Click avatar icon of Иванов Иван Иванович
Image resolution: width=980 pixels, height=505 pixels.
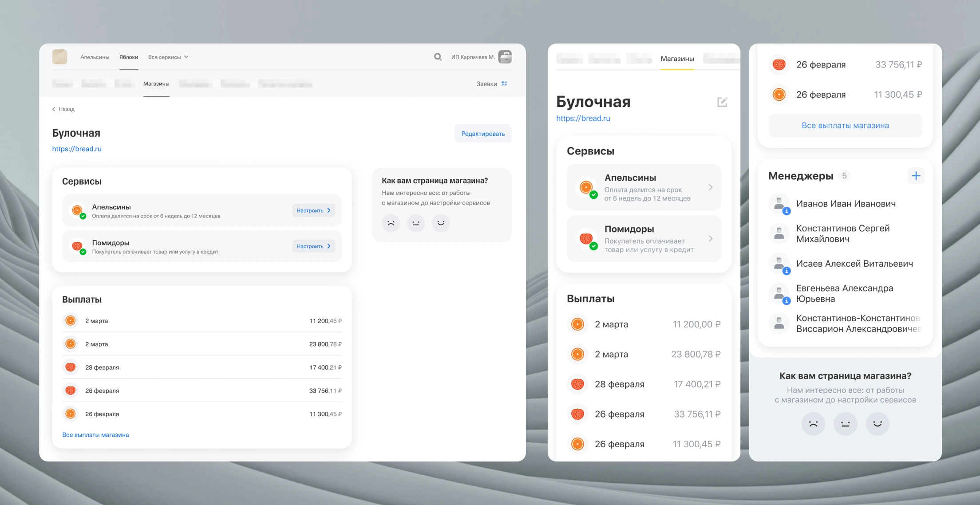click(779, 204)
